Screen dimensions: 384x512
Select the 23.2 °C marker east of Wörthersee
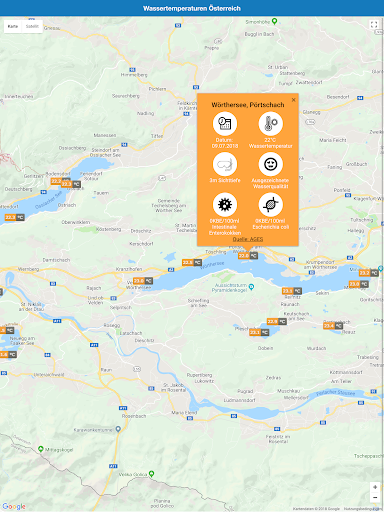click(x=369, y=273)
